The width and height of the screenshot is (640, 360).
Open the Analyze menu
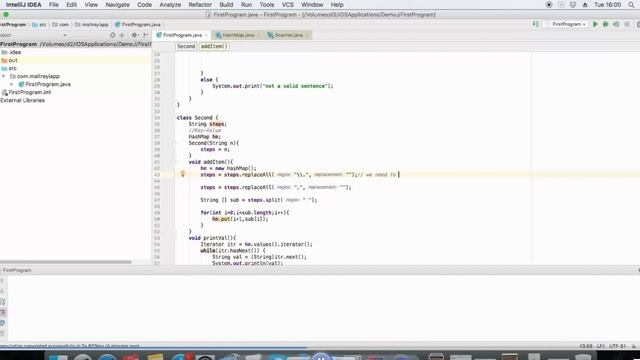170,5
